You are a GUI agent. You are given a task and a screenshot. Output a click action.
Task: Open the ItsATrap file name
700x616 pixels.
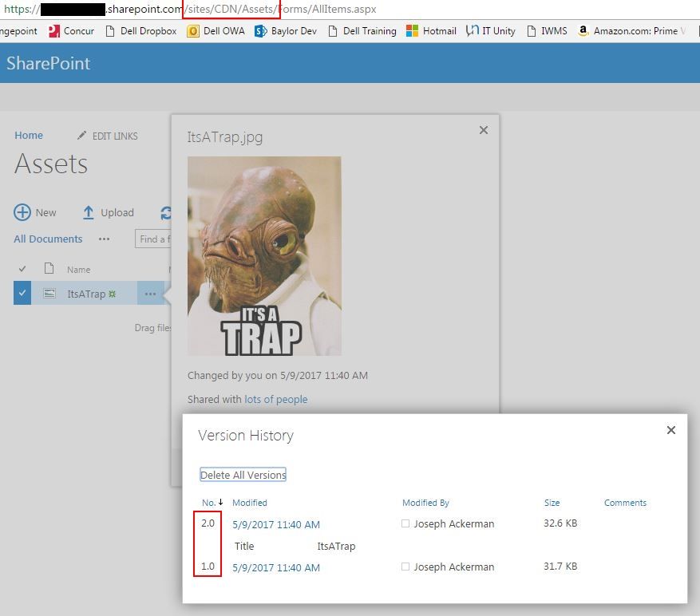[x=86, y=294]
